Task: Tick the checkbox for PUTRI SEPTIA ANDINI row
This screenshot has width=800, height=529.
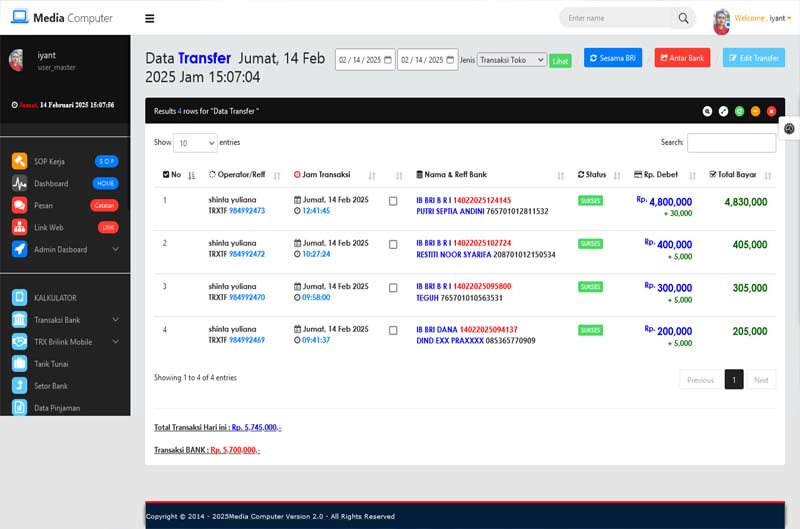Action: [393, 201]
